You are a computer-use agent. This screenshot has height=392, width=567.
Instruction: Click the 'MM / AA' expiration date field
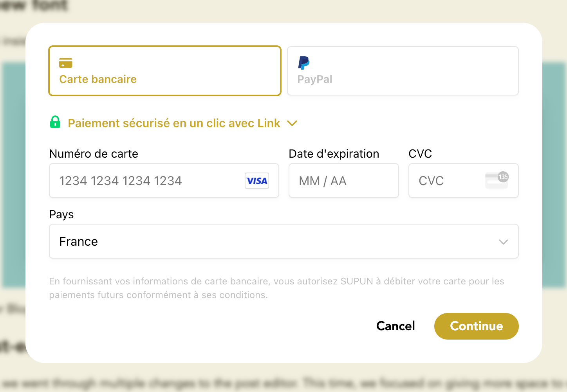343,181
